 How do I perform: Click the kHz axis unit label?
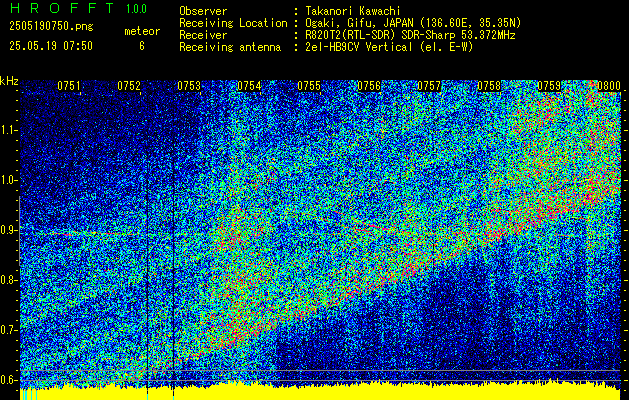point(9,81)
